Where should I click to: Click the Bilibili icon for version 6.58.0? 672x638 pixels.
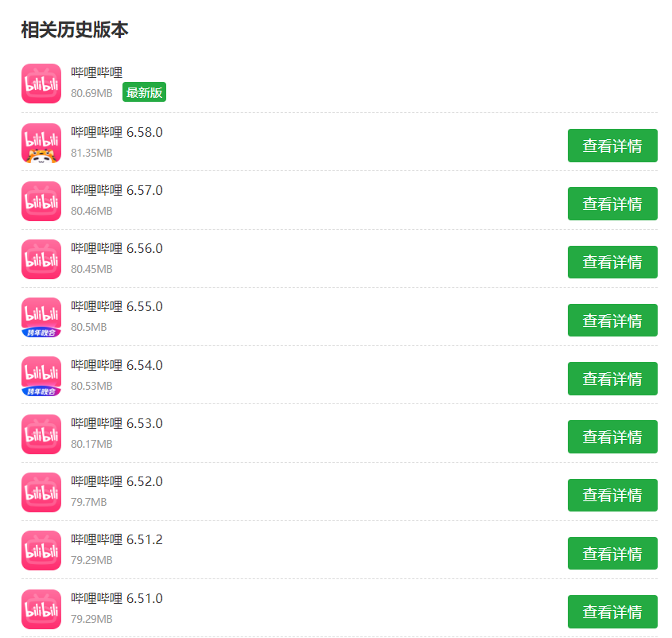[41, 143]
